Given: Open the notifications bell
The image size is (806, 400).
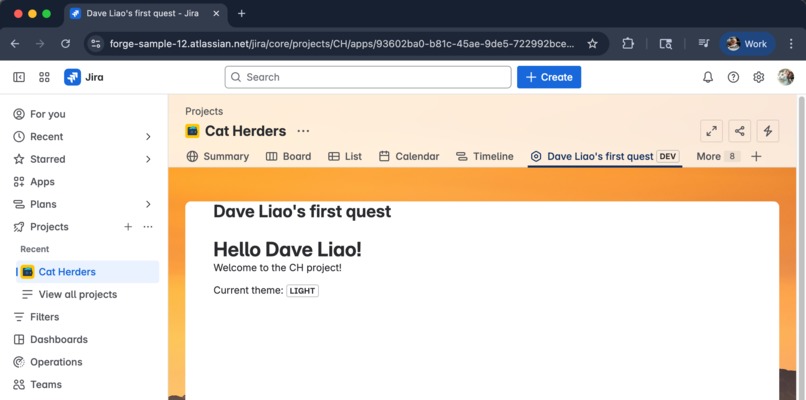Looking at the screenshot, I should tap(708, 77).
